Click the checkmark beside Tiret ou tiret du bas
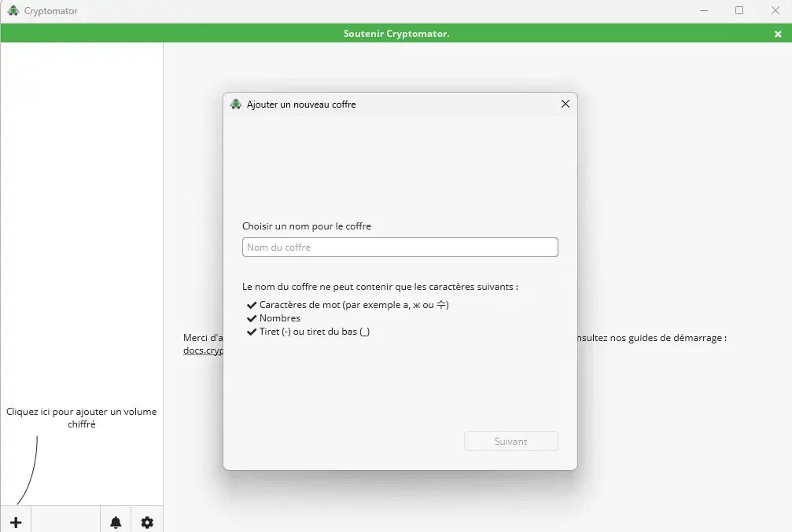Viewport: 792px width, 532px height. [251, 331]
